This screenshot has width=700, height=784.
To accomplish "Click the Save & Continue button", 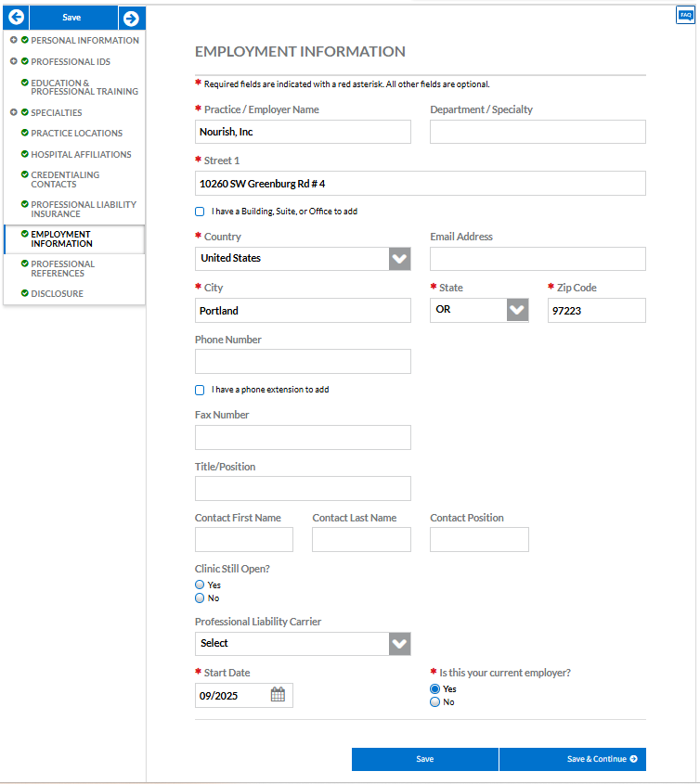I will click(x=572, y=759).
